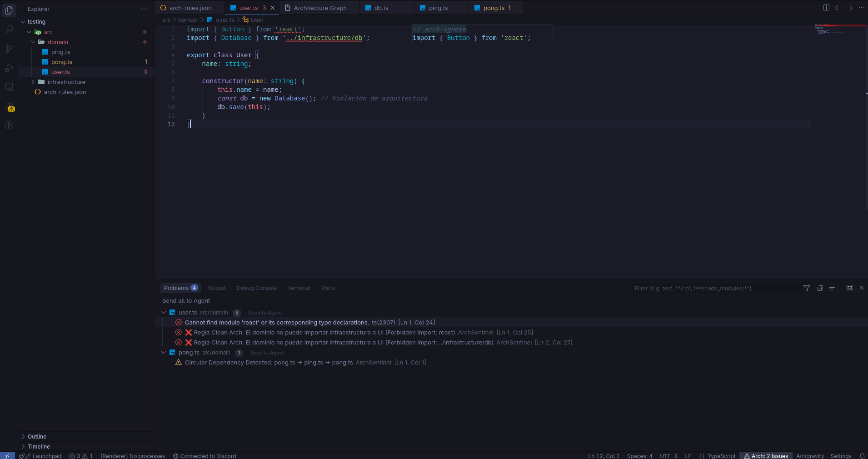868x459 pixels.
Task: Click the Arch: 2 Issues status item
Action: coord(766,456)
